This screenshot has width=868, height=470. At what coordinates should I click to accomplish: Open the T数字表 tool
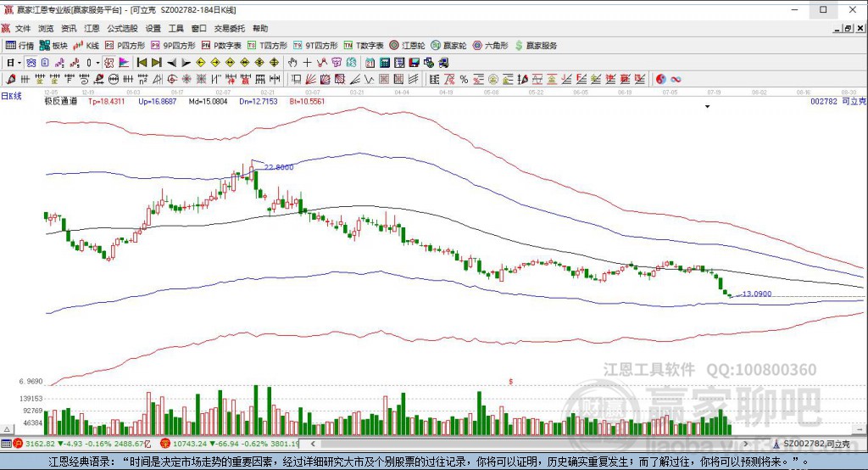click(364, 46)
